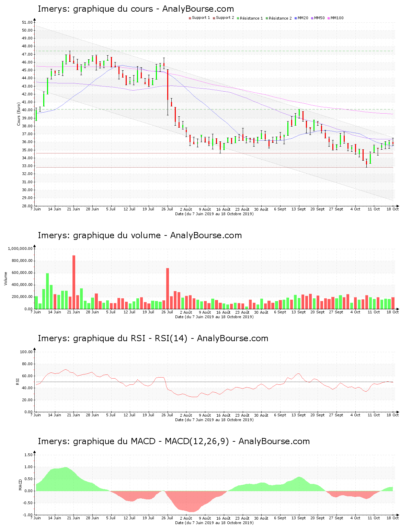Click the 40.00 tick on the price axis
412x532 pixels.
coord(27,110)
